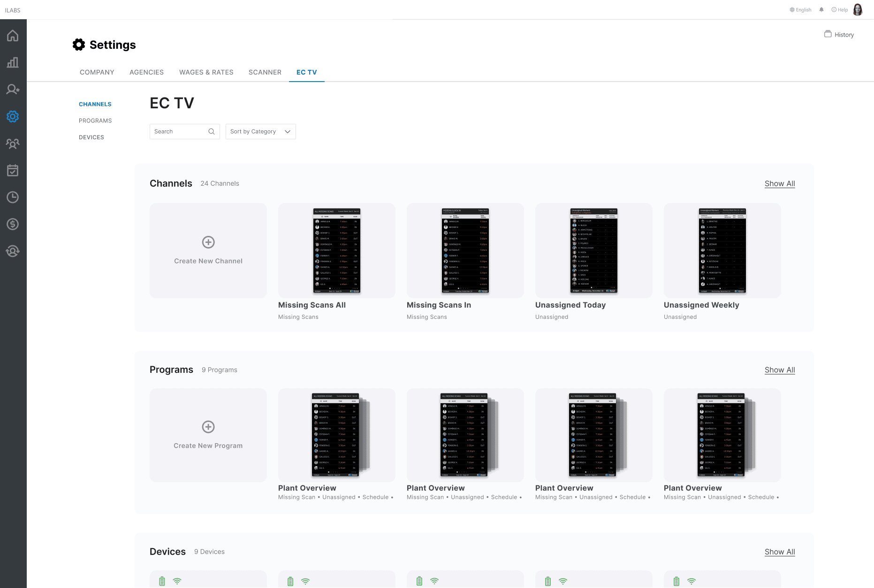
Task: Click the notification bell icon
Action: [x=821, y=9]
